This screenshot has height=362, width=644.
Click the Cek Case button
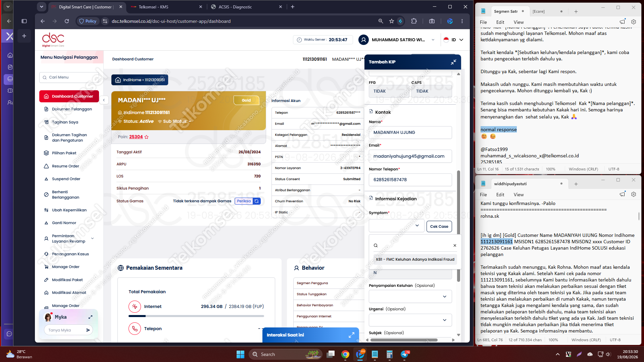439,226
